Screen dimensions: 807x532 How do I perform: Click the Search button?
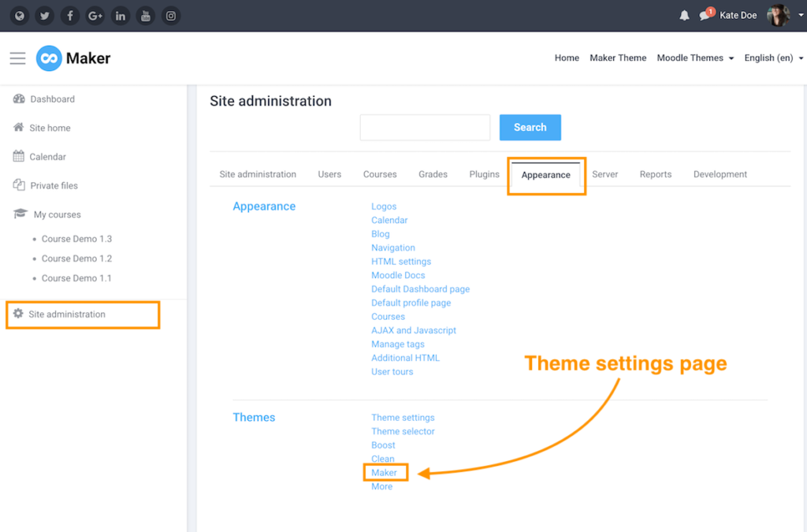[530, 127]
